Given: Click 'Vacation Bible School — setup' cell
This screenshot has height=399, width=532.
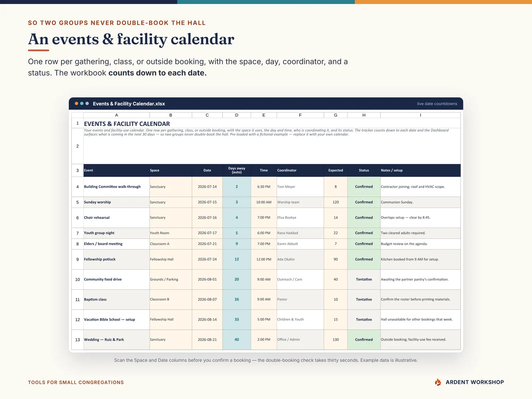Looking at the screenshot, I should point(116,320).
